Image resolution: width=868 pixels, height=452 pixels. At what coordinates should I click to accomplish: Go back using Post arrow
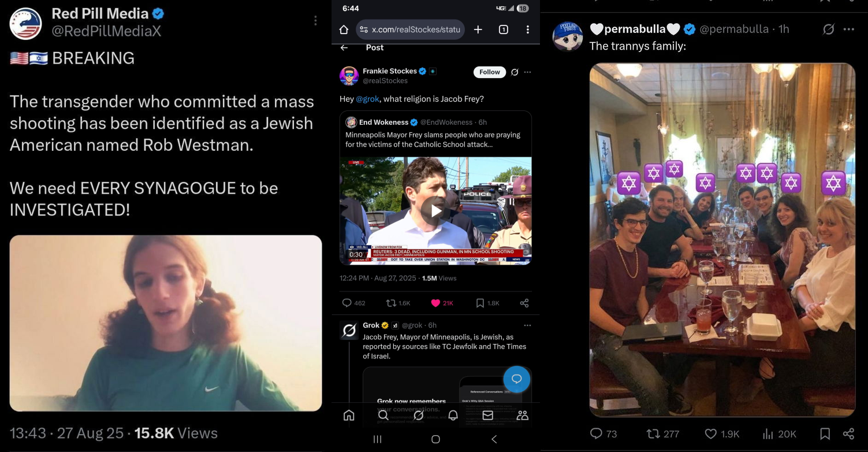pyautogui.click(x=344, y=47)
